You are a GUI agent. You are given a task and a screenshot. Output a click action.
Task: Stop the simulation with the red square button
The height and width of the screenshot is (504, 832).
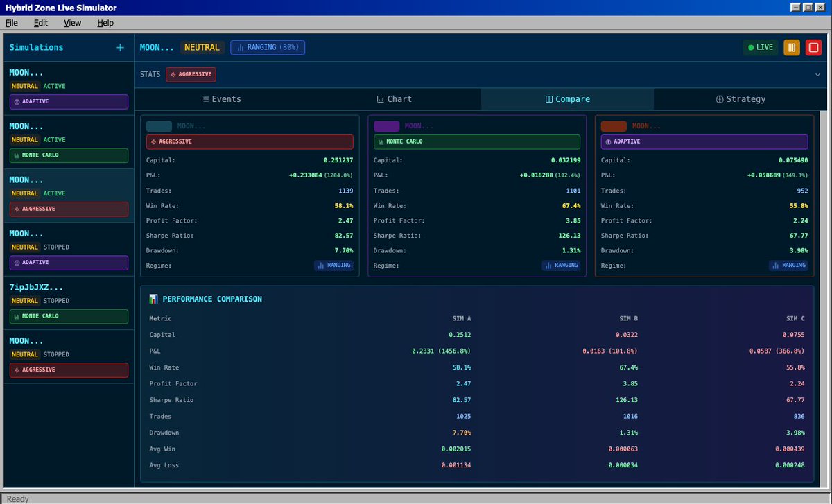pyautogui.click(x=813, y=47)
